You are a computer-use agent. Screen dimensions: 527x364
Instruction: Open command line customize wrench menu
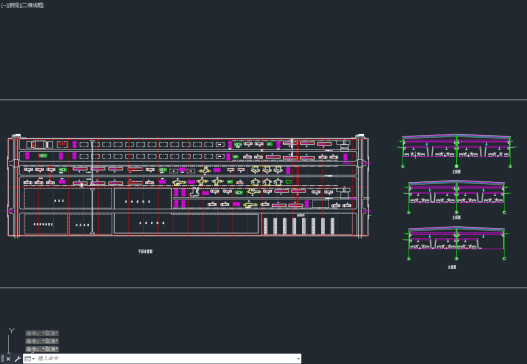17,359
